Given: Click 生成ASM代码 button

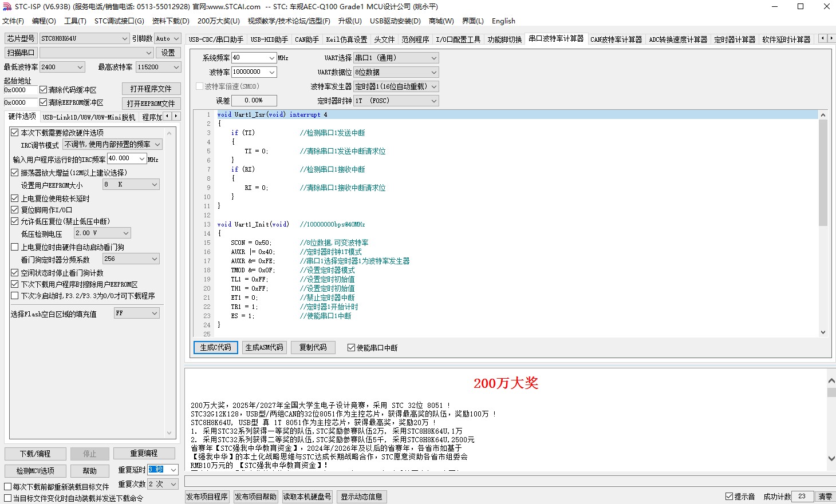Looking at the screenshot, I should pos(264,347).
